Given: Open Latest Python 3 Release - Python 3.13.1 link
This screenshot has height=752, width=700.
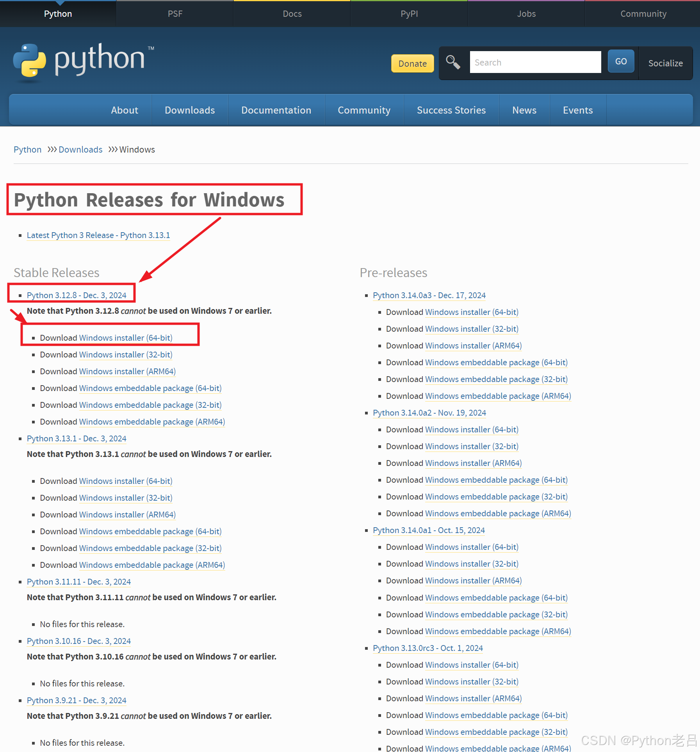Looking at the screenshot, I should point(98,235).
